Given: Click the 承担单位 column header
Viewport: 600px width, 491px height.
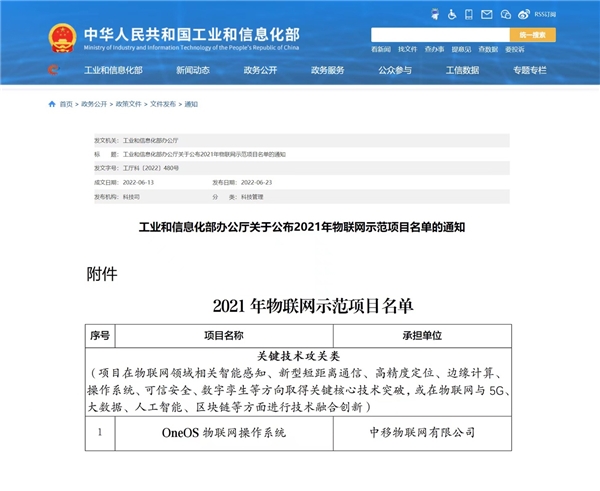Looking at the screenshot, I should click(422, 336).
